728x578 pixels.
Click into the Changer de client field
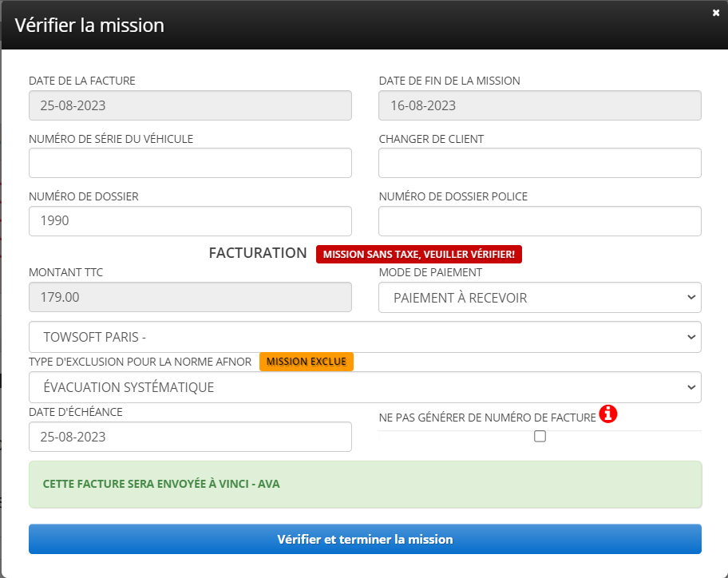pos(540,163)
